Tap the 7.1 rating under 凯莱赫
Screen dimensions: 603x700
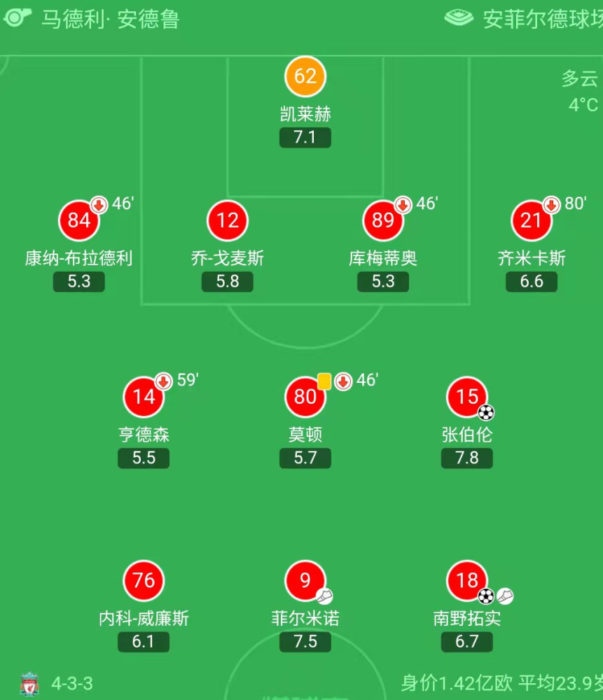pyautogui.click(x=305, y=137)
